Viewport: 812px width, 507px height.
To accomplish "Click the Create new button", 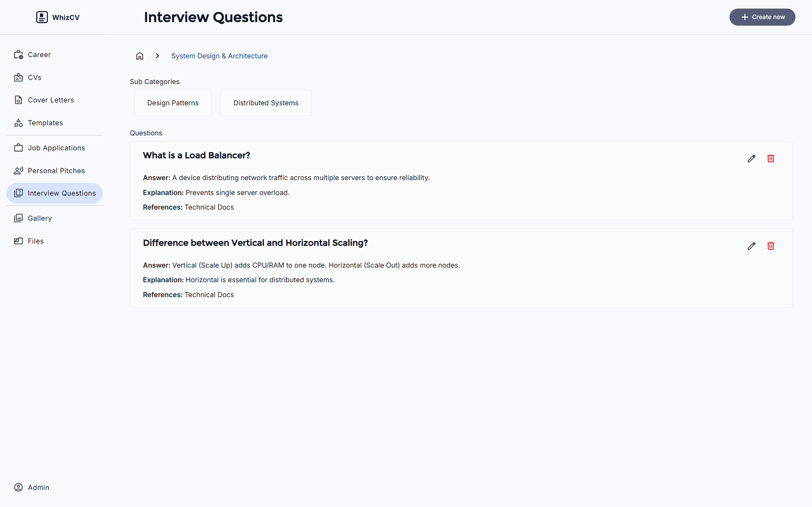I will [x=762, y=17].
